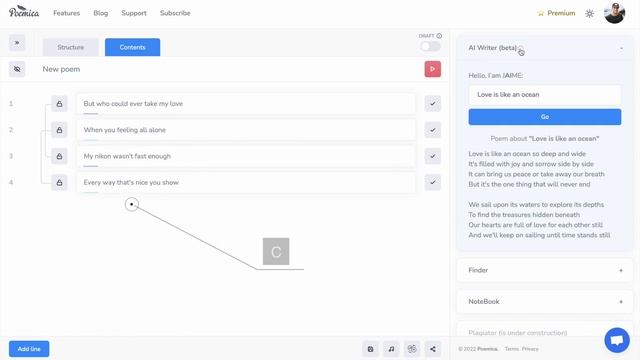Screen dimensions: 640x360
Task: Switch to the Structure tab
Action: 71,47
